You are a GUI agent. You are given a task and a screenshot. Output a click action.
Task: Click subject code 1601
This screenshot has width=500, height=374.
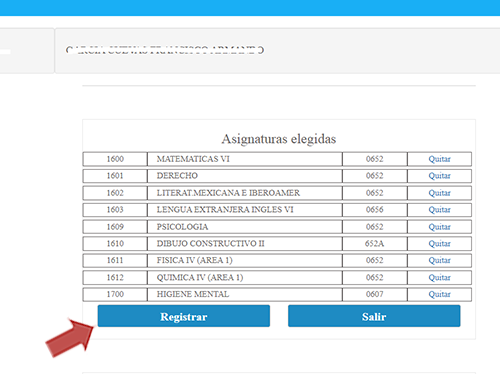point(115,176)
